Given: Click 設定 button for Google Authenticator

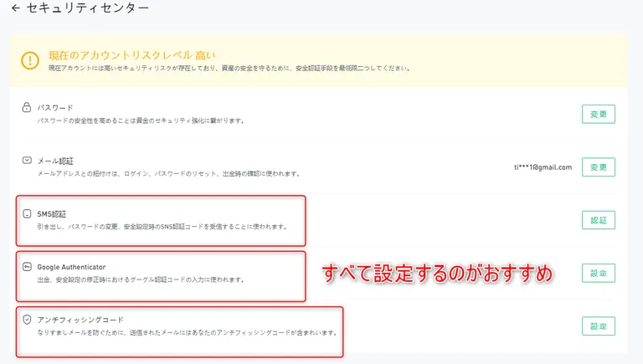Looking at the screenshot, I should pyautogui.click(x=599, y=273).
